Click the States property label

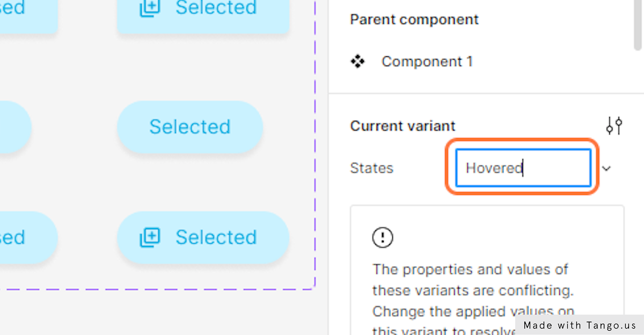(371, 168)
